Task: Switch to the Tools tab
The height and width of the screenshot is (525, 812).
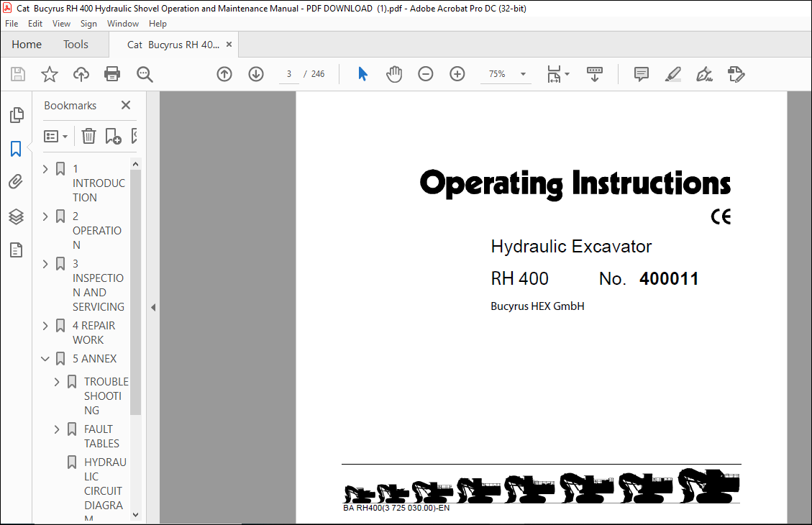Action: pos(76,45)
